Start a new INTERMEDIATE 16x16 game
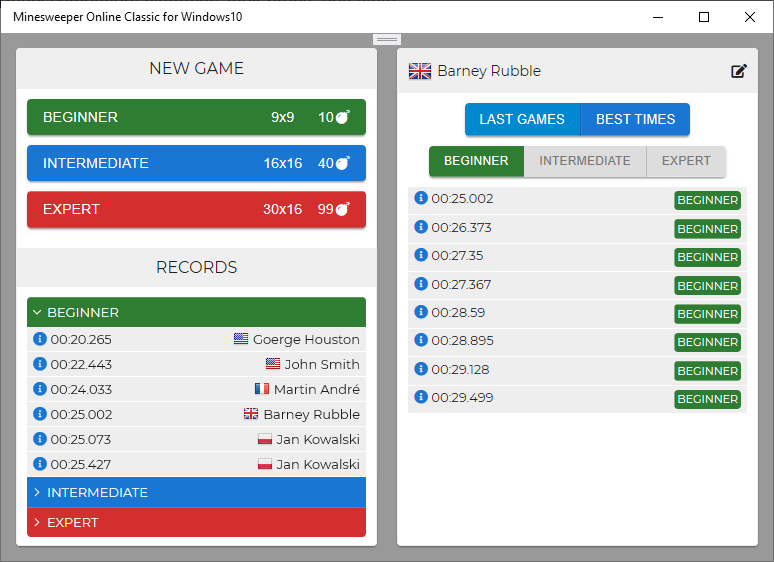Screen dimensions: 774x562 click(x=196, y=163)
